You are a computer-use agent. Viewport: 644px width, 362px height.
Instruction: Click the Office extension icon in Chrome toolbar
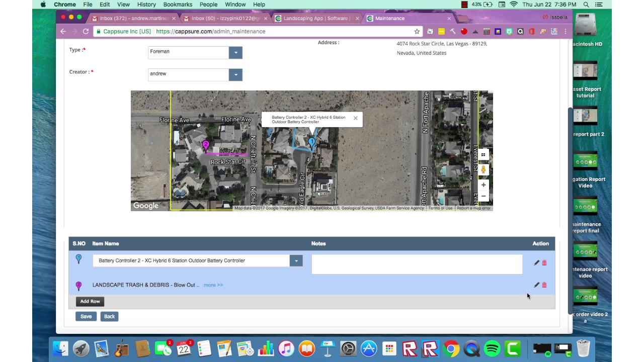click(x=531, y=31)
